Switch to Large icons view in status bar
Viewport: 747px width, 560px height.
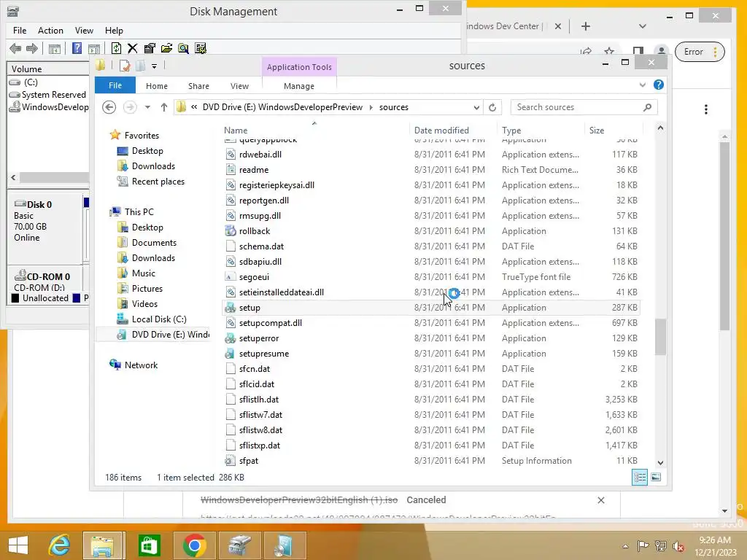tap(656, 477)
